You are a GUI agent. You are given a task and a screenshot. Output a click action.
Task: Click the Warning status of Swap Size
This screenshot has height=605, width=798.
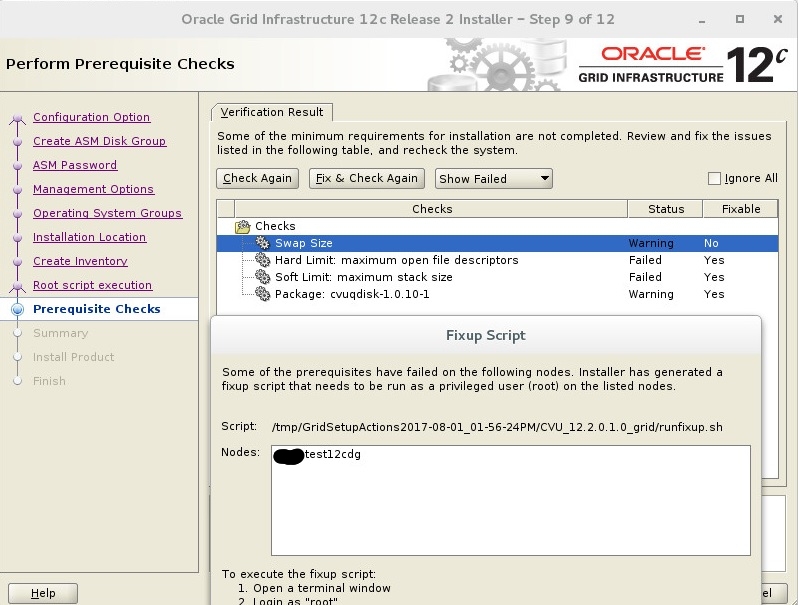[x=651, y=243]
